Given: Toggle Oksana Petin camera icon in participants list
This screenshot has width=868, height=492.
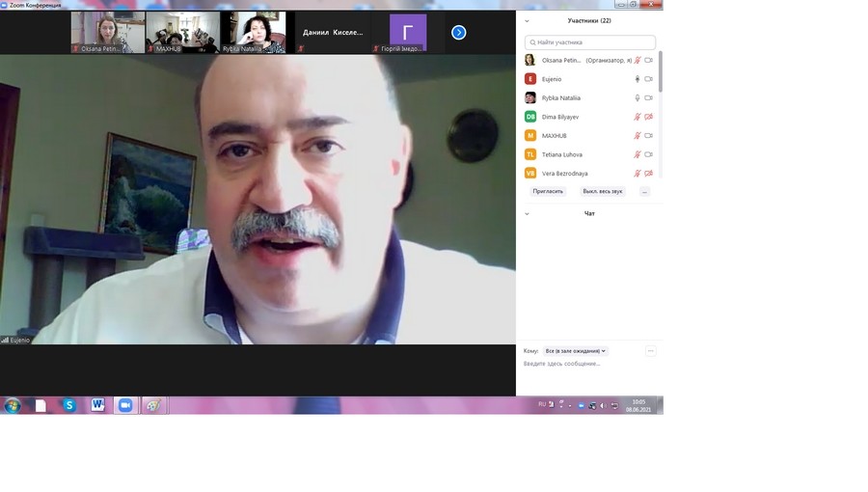Looking at the screenshot, I should tap(649, 61).
